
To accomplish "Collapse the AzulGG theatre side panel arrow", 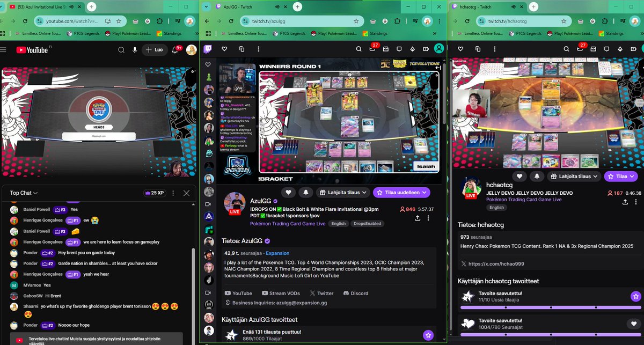I will [438, 68].
